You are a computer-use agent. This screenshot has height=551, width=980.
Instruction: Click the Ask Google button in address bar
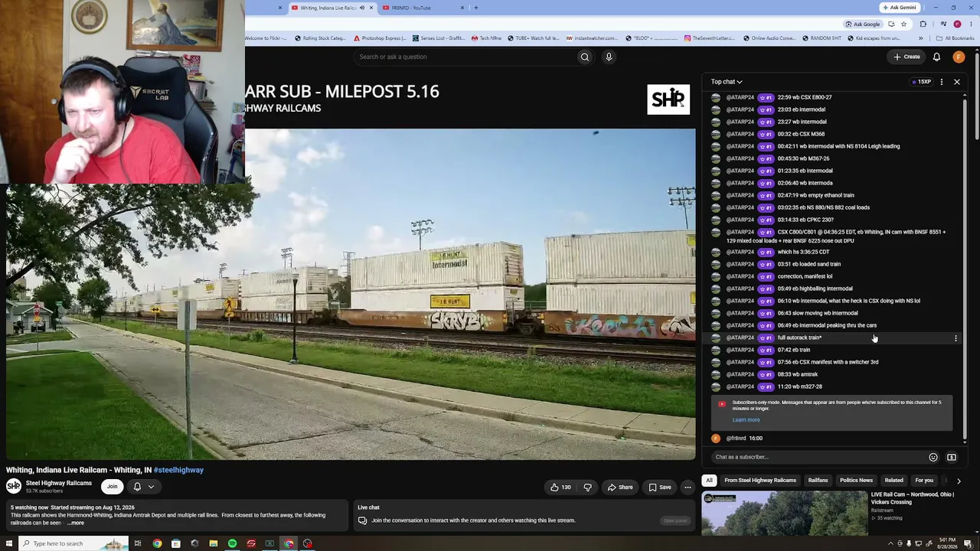click(862, 24)
